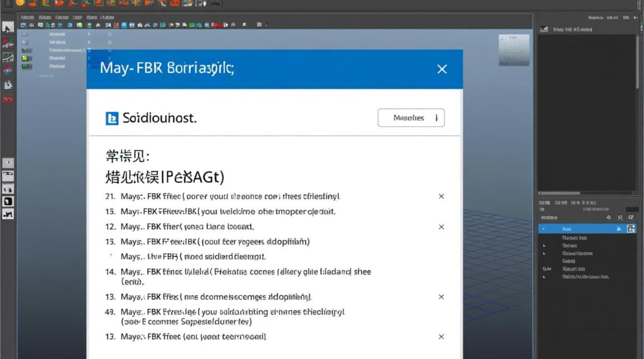
Task: Click the white square icon on the highlighted blue row
Action: [631, 229]
